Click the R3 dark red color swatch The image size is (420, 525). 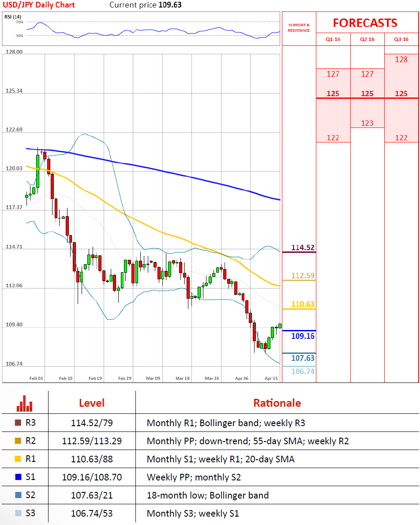click(18, 423)
